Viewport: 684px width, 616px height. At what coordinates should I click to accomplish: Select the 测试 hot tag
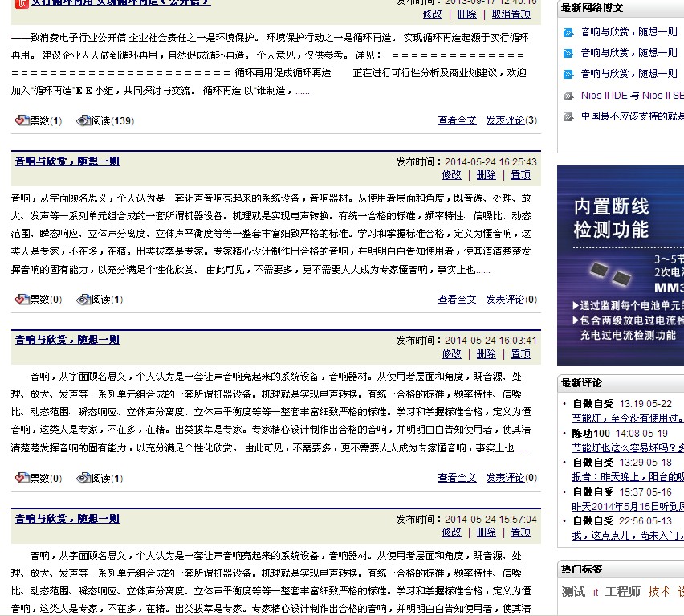click(573, 592)
